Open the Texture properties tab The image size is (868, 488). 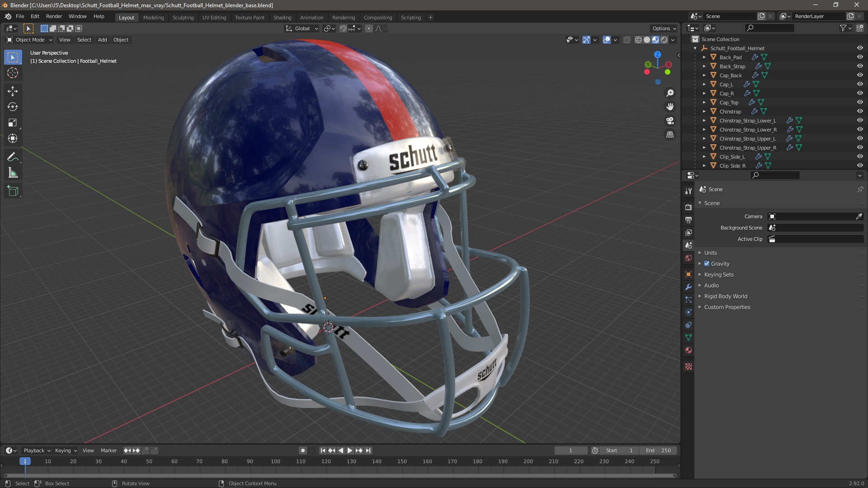[x=689, y=366]
